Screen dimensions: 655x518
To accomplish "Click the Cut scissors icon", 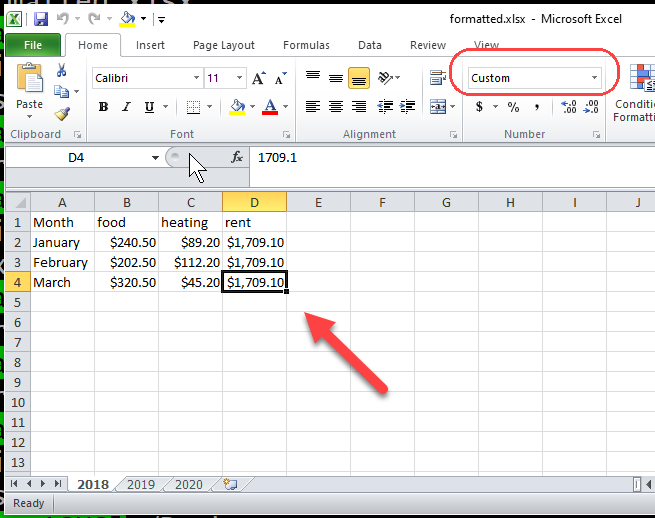I will pyautogui.click(x=61, y=70).
